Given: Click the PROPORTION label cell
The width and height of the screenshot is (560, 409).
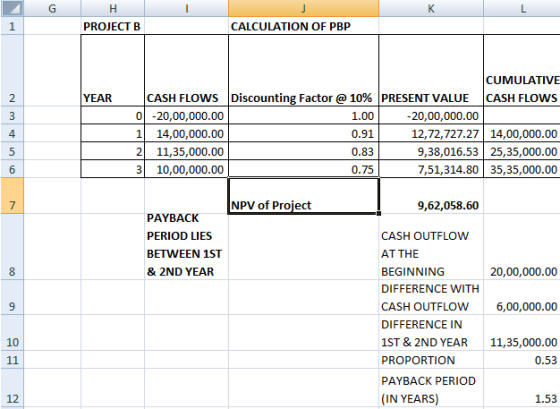Looking at the screenshot, I should (431, 359).
